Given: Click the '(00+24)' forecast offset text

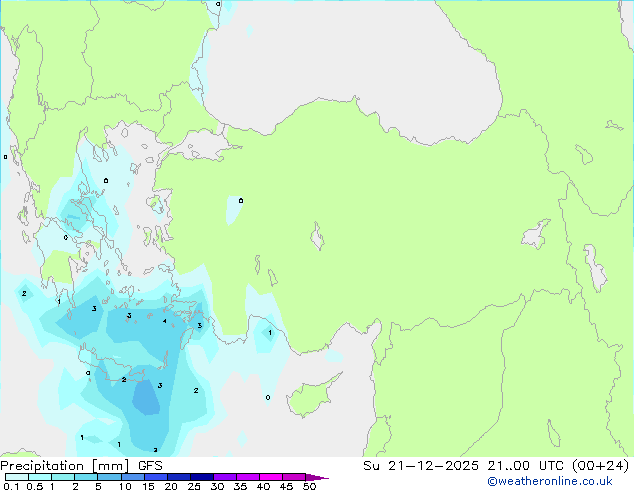Looking at the screenshot, I should coord(600,466).
